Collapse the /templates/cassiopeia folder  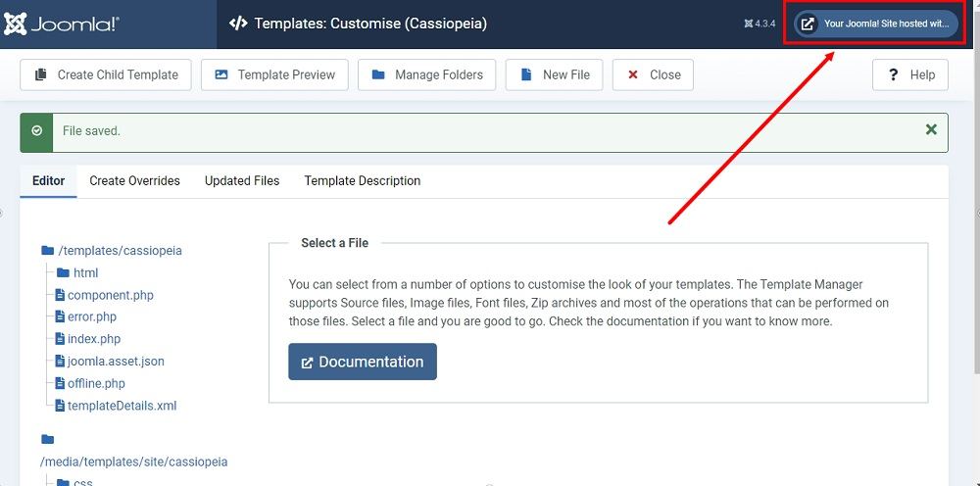(x=112, y=251)
